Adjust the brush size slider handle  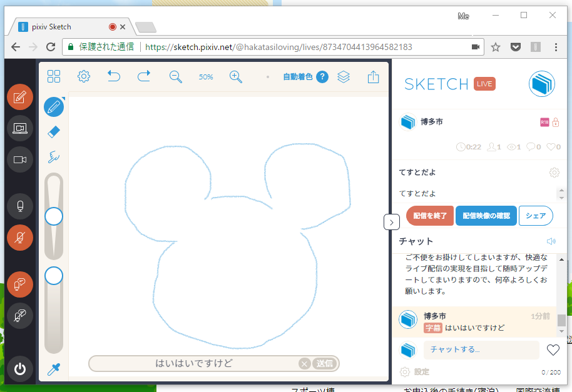click(54, 216)
